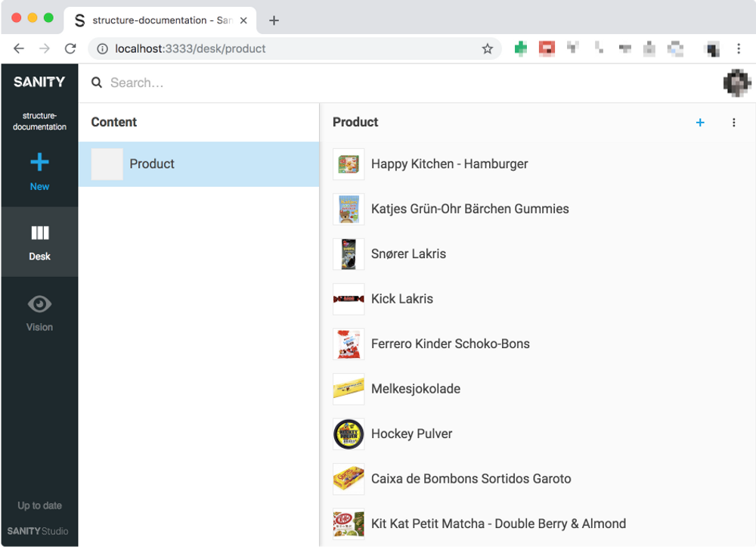The image size is (756, 547).
Task: Bookmark page with the star icon
Action: pyautogui.click(x=488, y=49)
